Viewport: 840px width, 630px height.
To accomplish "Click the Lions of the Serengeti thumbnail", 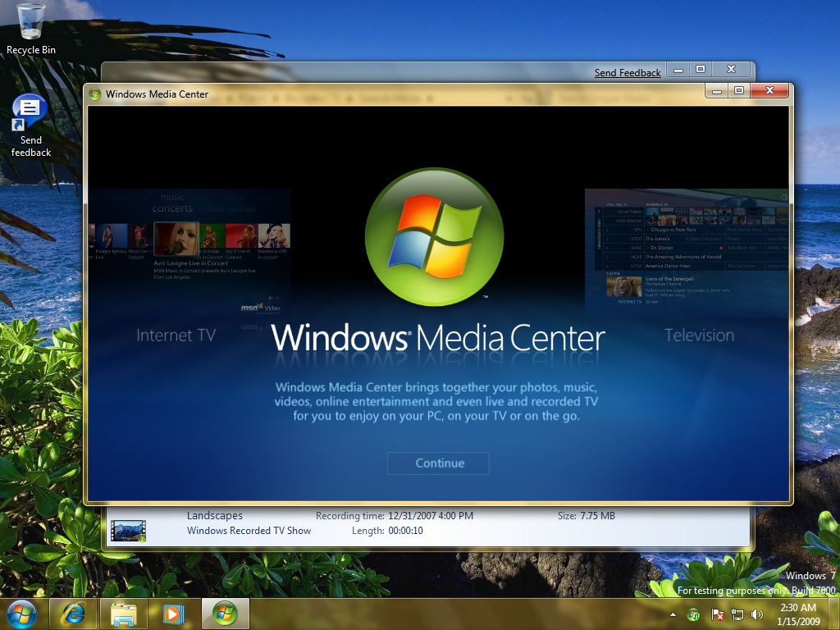I will pos(623,286).
